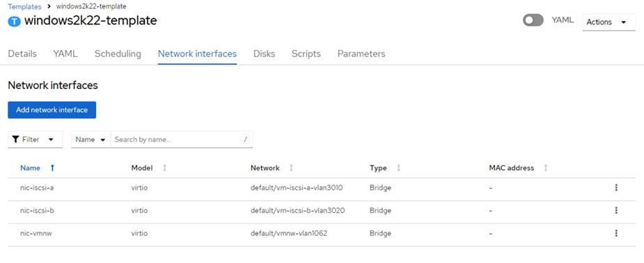Click the Network column header
Image resolution: width=644 pixels, height=263 pixels.
click(265, 168)
